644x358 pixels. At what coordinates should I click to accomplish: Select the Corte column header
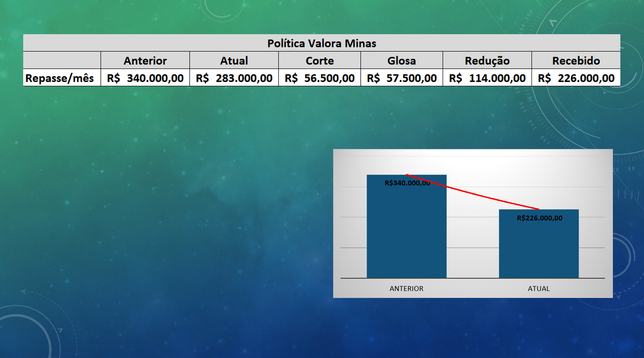[320, 60]
